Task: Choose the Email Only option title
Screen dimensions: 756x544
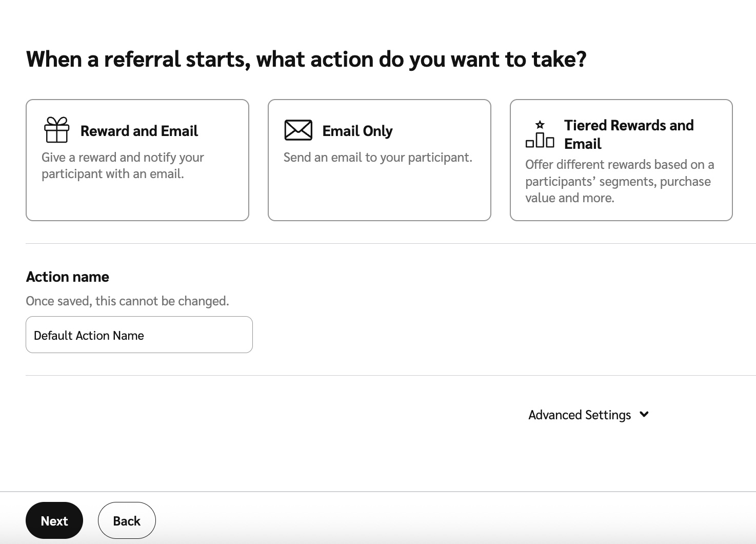Action: [357, 131]
